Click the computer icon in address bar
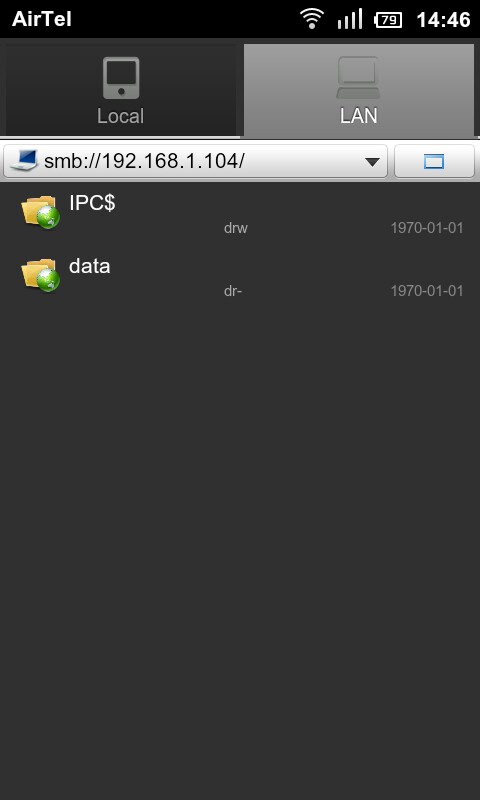This screenshot has width=480, height=800. (x=24, y=160)
